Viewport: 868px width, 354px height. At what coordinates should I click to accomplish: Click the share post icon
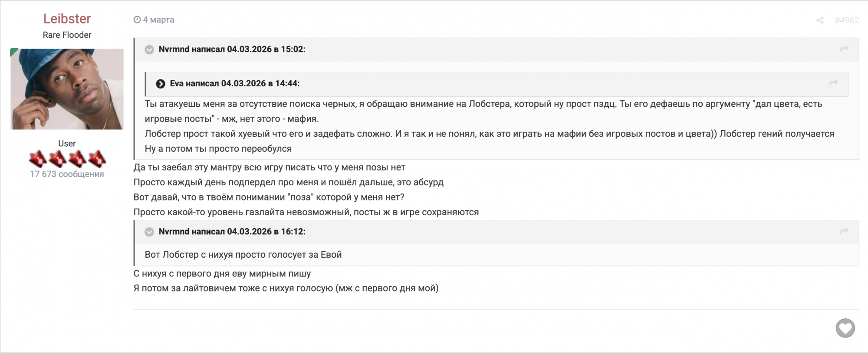point(820,20)
